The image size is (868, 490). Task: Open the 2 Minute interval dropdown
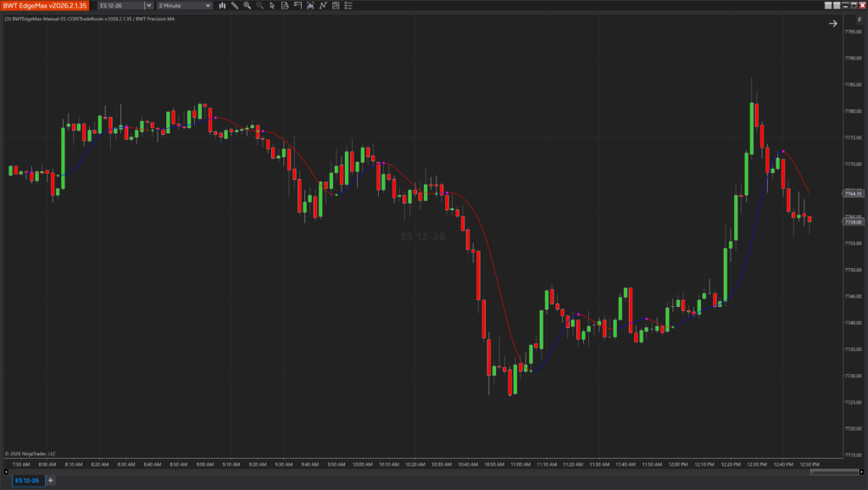pos(184,6)
